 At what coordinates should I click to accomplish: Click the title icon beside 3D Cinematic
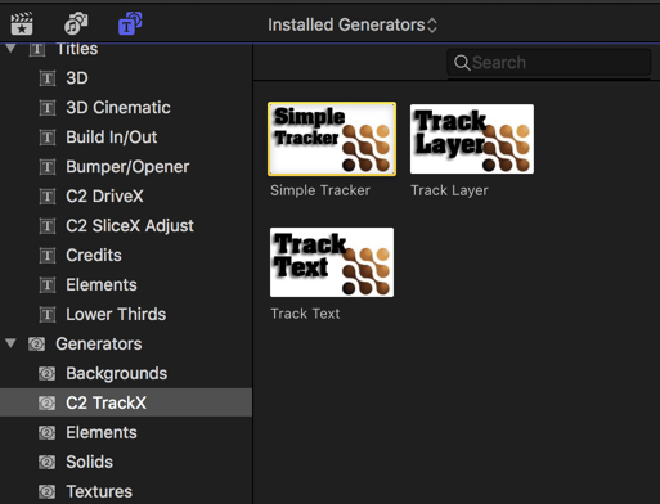tap(48, 108)
